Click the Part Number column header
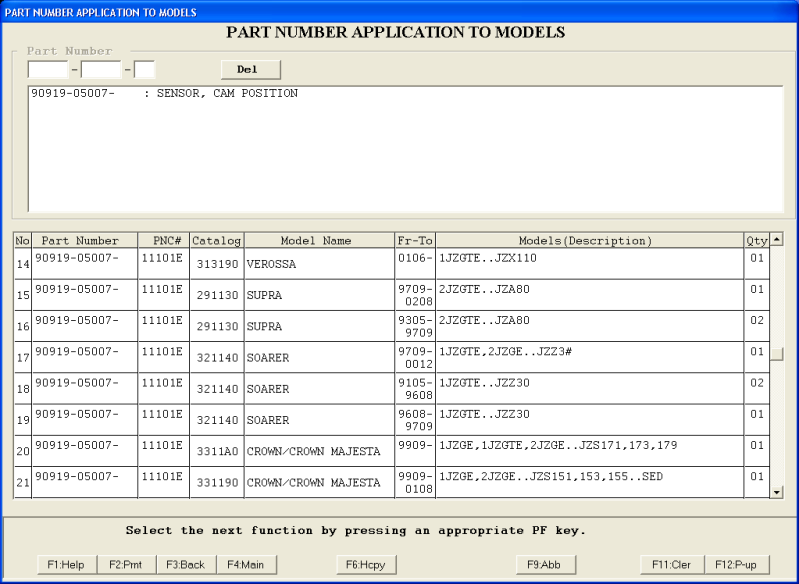 pyautogui.click(x=85, y=241)
